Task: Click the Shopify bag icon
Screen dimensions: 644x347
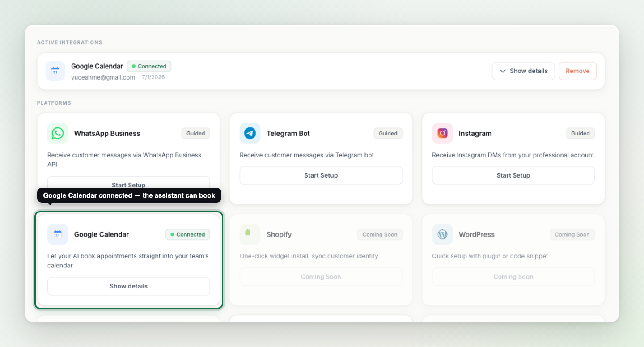Action: point(250,234)
